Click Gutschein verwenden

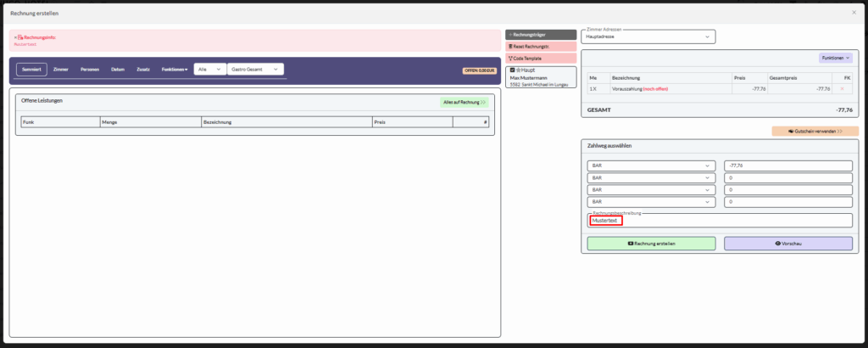[x=815, y=132]
